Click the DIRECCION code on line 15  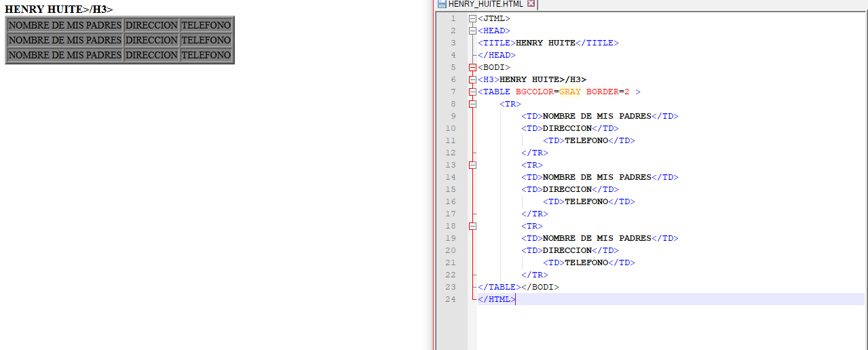(x=570, y=189)
